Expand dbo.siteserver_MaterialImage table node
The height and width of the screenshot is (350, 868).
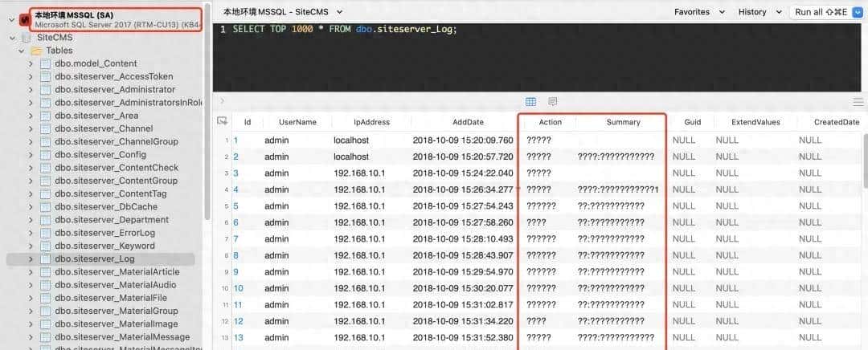(x=31, y=324)
